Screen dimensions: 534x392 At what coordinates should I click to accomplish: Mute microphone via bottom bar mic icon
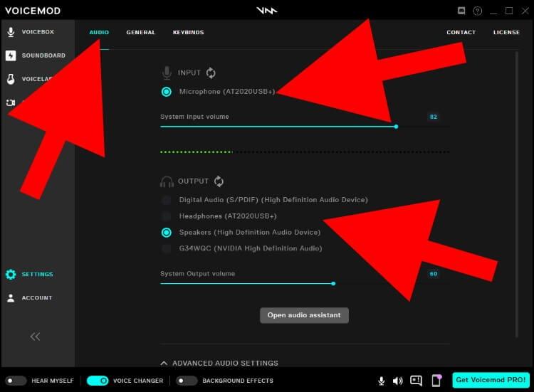point(382,381)
